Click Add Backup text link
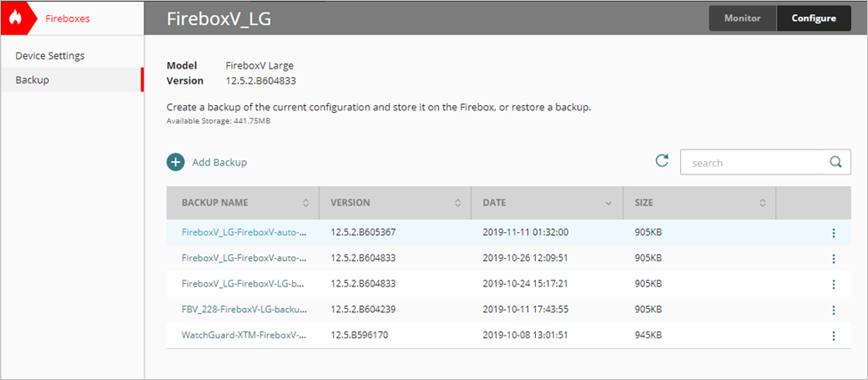Screen dimensions: 868x380 (219, 163)
